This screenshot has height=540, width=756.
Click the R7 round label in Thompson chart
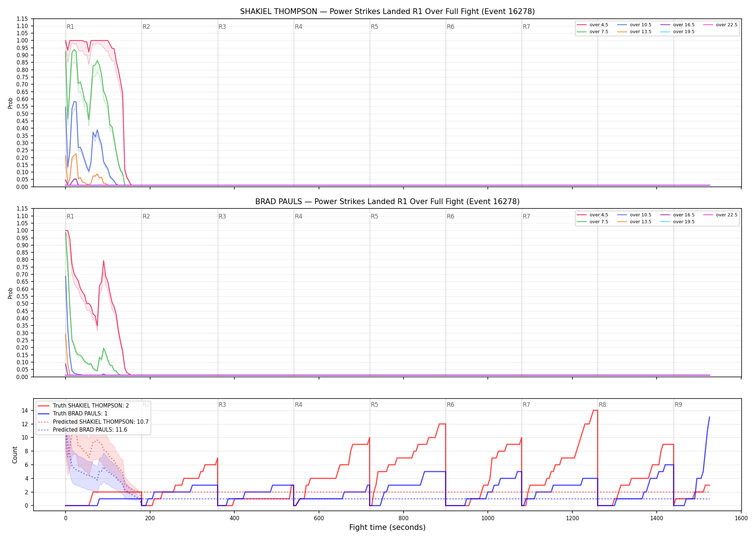[526, 27]
